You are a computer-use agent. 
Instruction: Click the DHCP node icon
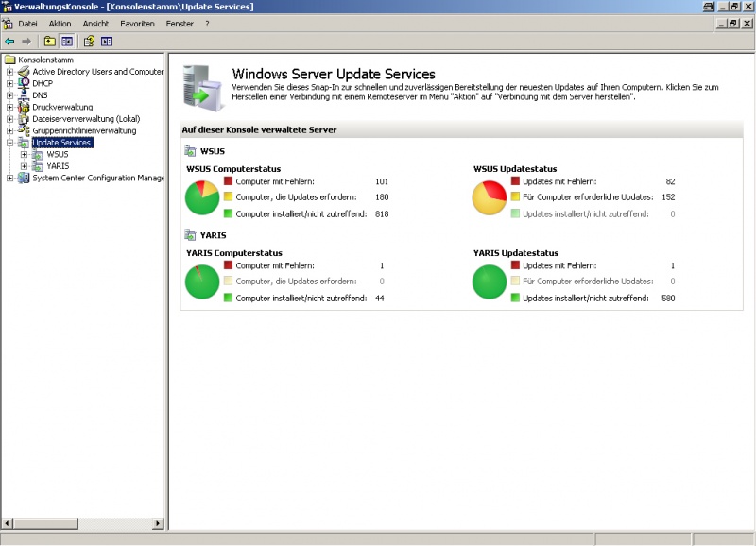coord(24,83)
